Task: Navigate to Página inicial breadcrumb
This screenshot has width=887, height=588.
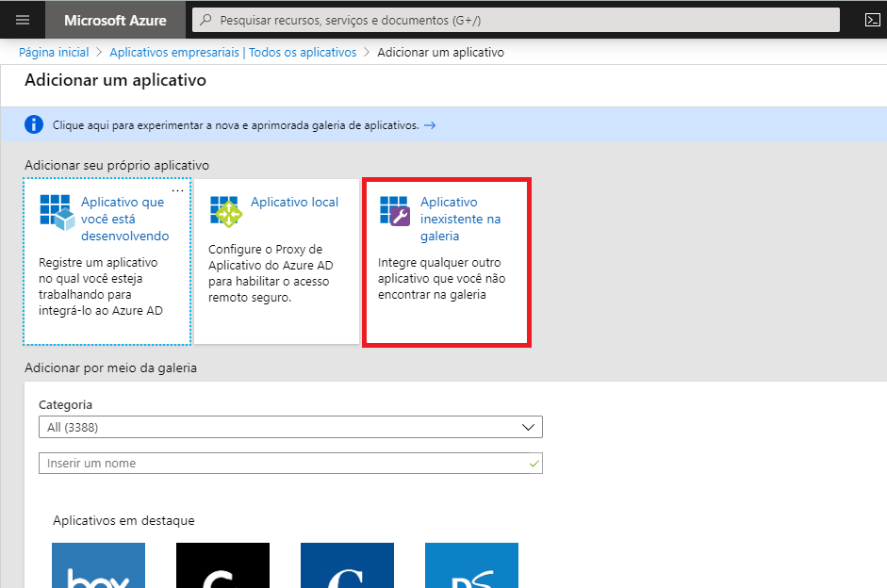Action: (54, 53)
